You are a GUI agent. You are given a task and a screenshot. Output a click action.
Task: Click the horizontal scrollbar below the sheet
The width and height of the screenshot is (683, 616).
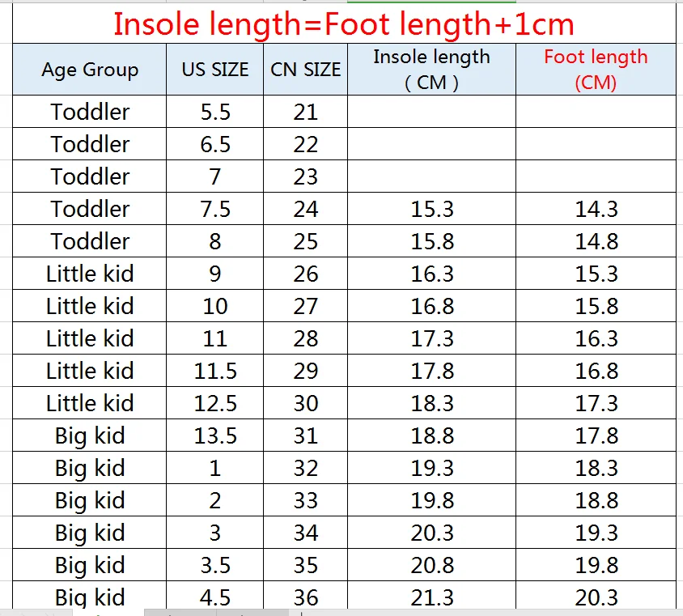[492, 613]
